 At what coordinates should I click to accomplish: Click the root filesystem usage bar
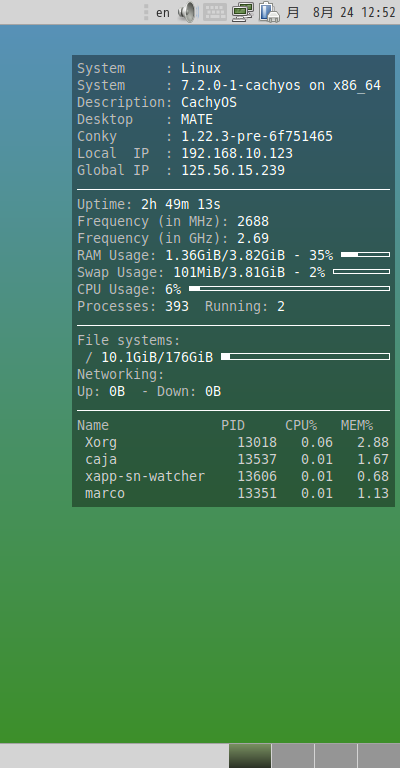(x=306, y=357)
